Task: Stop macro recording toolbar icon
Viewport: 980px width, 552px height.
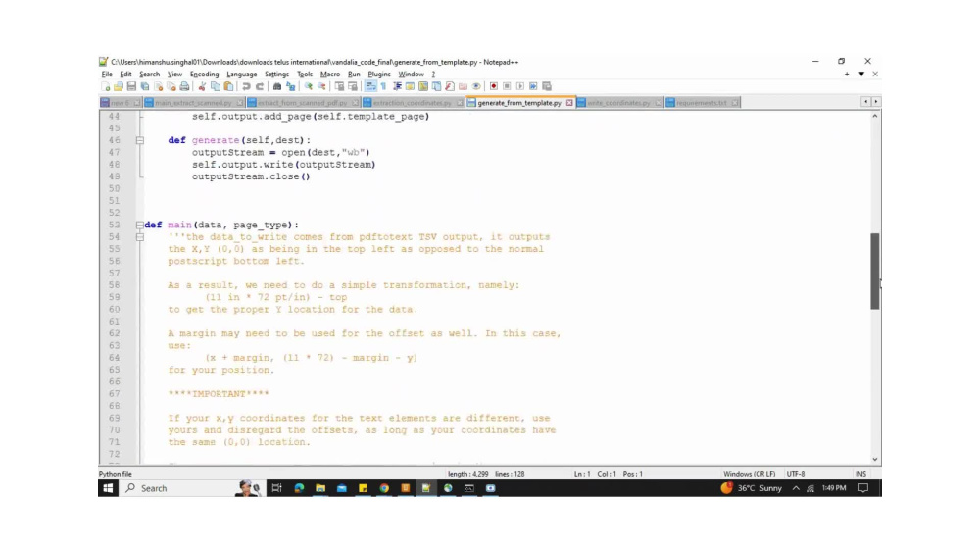Action: pos(507,86)
